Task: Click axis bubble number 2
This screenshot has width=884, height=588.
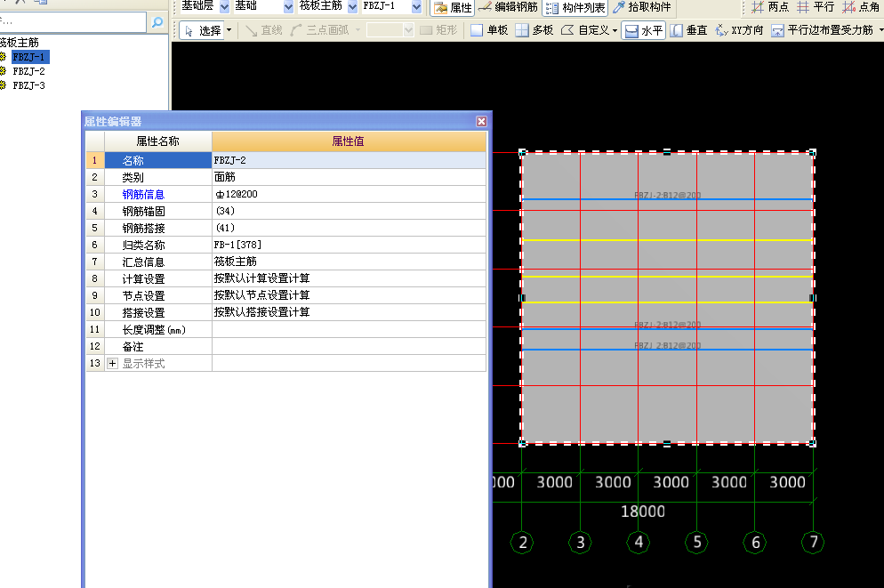Action: pos(522,543)
